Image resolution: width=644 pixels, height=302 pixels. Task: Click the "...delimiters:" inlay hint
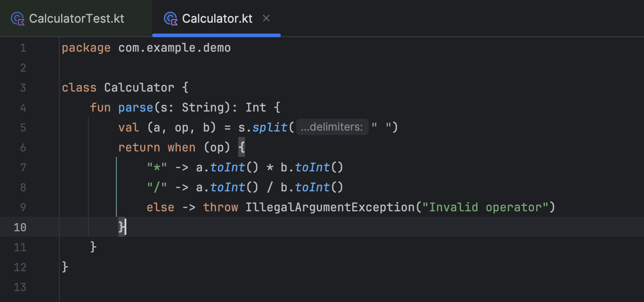(332, 127)
